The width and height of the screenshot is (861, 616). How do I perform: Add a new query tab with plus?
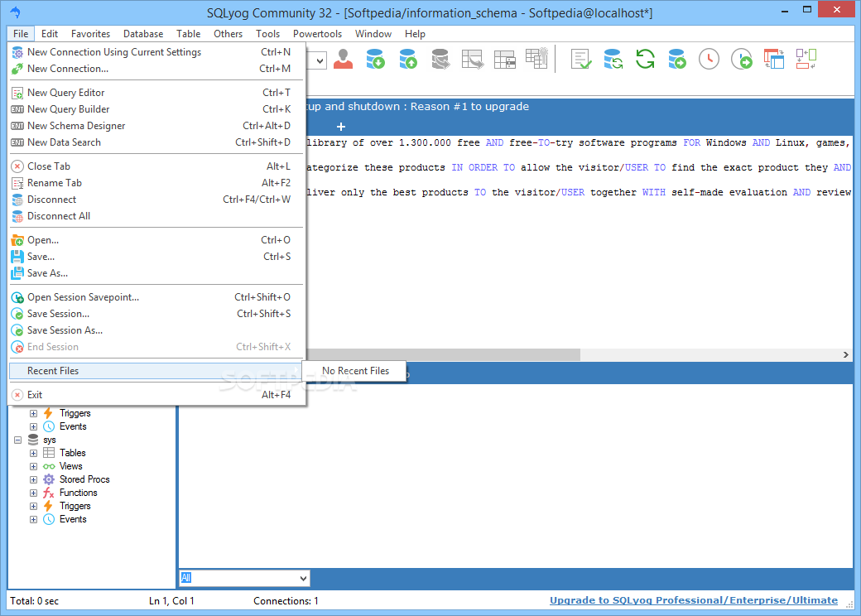341,127
